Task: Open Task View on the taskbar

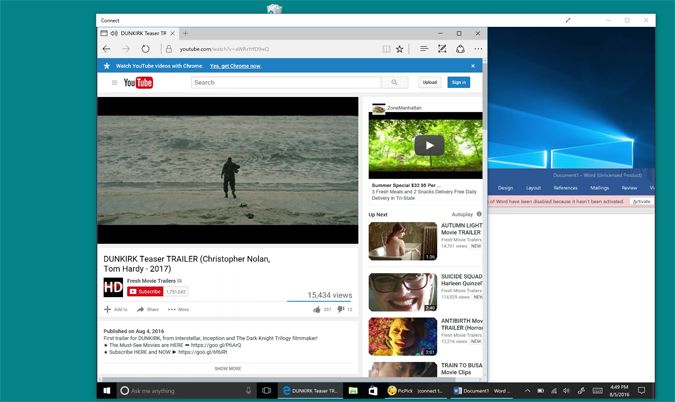Action: click(x=266, y=391)
